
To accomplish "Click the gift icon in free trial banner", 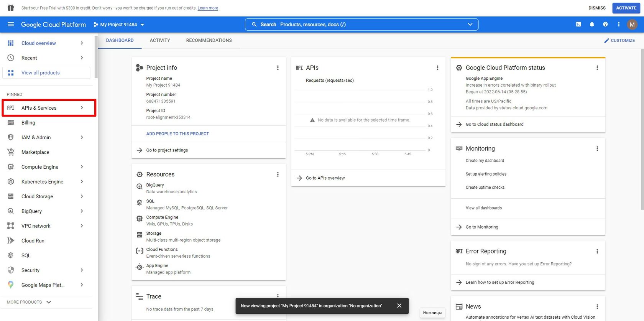I will [x=11, y=8].
